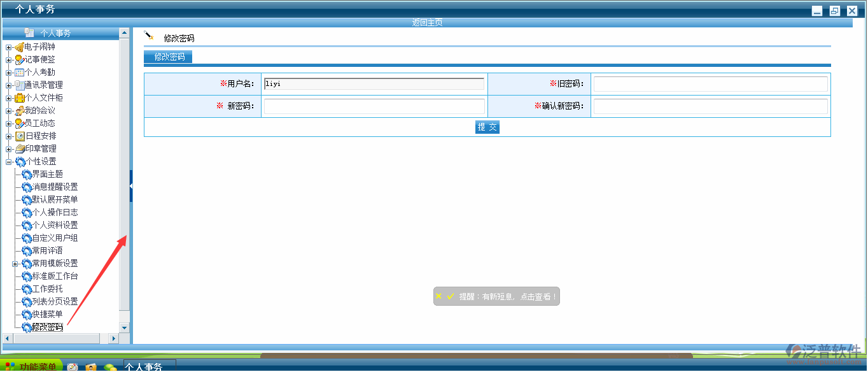The image size is (868, 372).
Task: Expand the 常用模版设置 tree node
Action: [15, 264]
